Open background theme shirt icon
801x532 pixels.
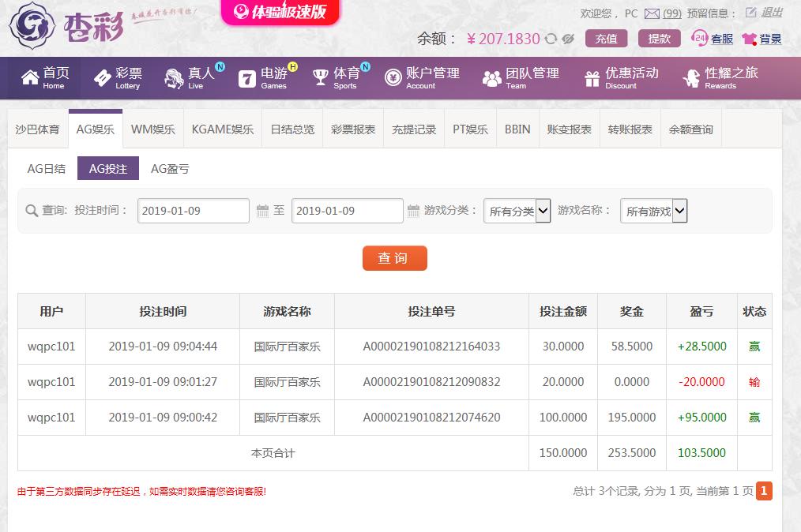tap(750, 39)
